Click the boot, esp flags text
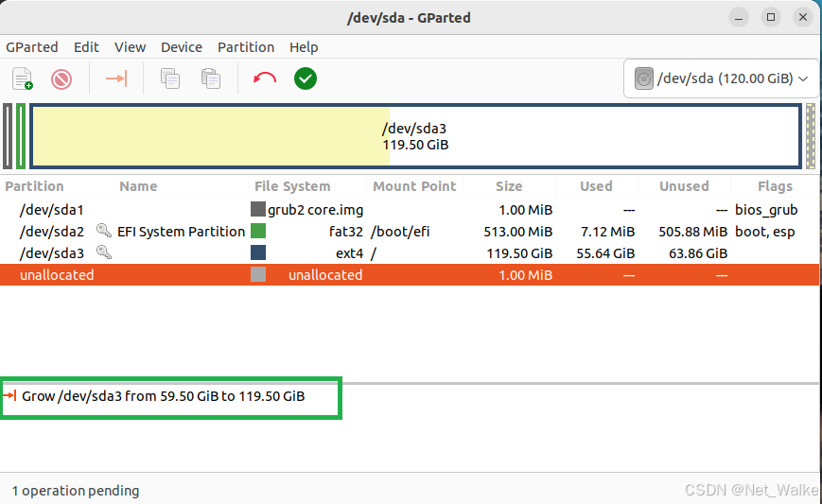822x504 pixels. pos(765,232)
